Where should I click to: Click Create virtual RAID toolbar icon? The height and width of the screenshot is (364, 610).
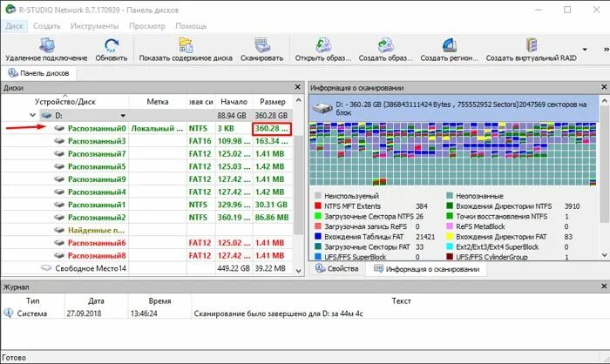531,45
